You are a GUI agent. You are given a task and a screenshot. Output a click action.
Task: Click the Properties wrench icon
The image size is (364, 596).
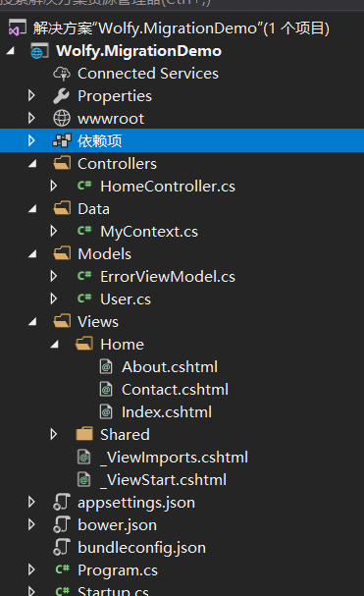pos(61,96)
